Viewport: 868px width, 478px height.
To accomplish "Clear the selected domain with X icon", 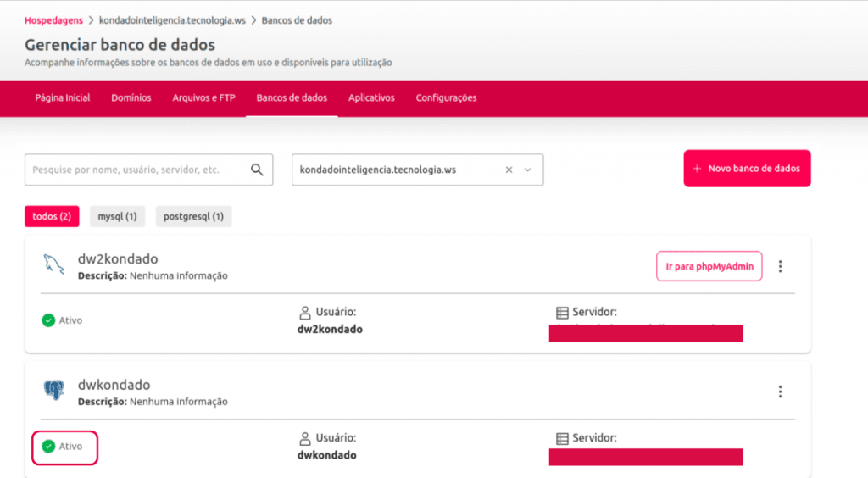I will (x=509, y=170).
